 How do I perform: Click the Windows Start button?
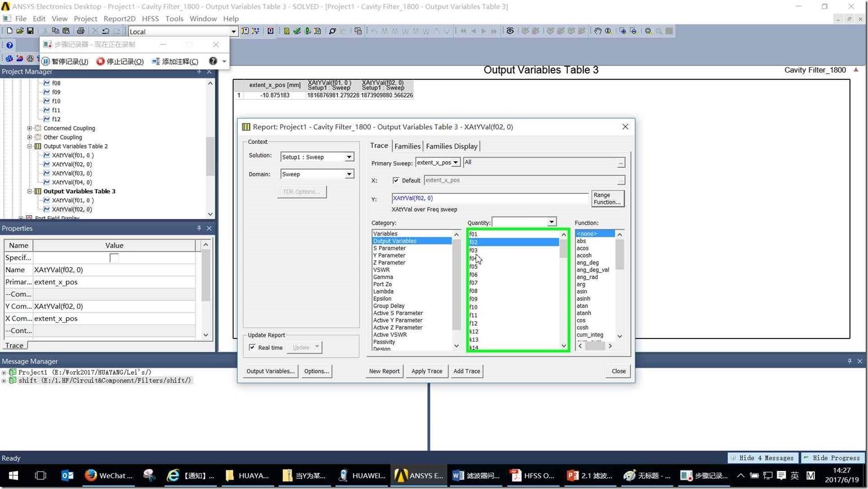coord(14,475)
